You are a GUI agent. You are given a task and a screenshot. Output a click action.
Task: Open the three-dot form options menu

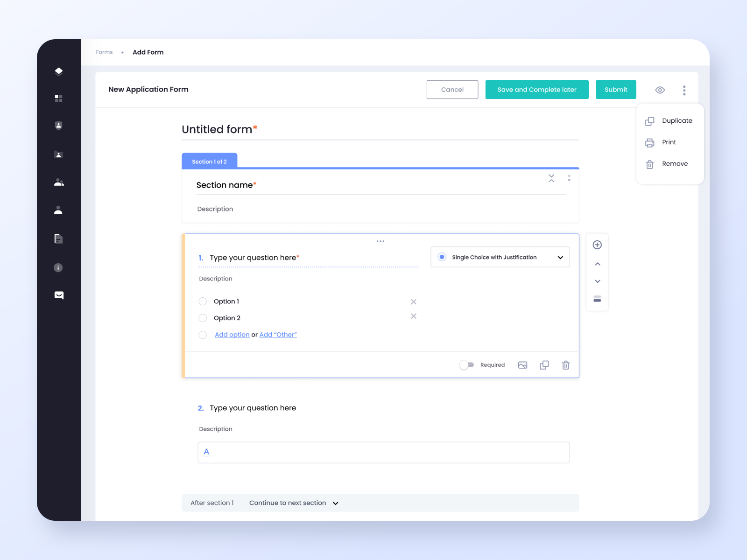pyautogui.click(x=684, y=90)
